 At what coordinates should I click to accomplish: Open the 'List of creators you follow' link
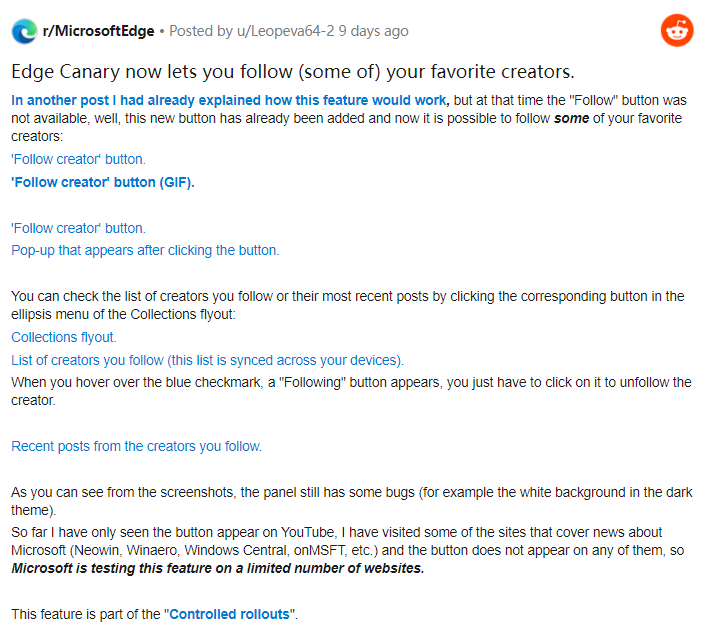click(x=207, y=360)
